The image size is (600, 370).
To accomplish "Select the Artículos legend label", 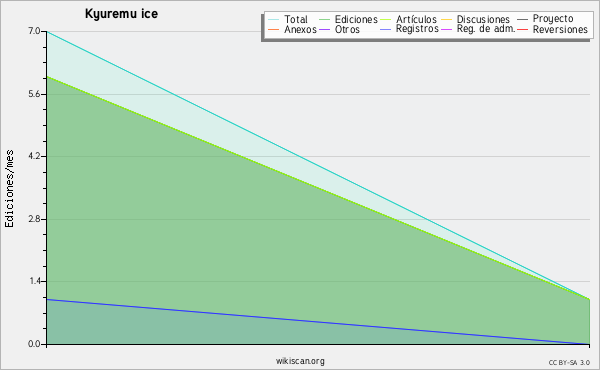I will [x=416, y=20].
